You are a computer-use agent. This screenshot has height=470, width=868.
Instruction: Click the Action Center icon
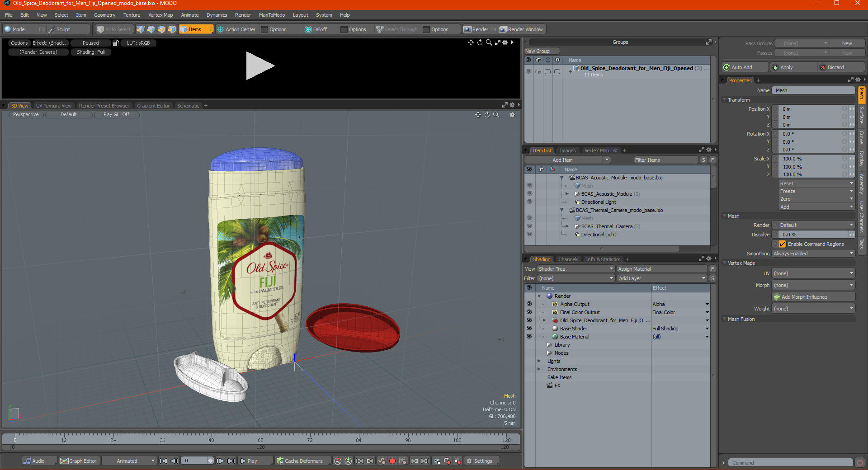tap(221, 29)
